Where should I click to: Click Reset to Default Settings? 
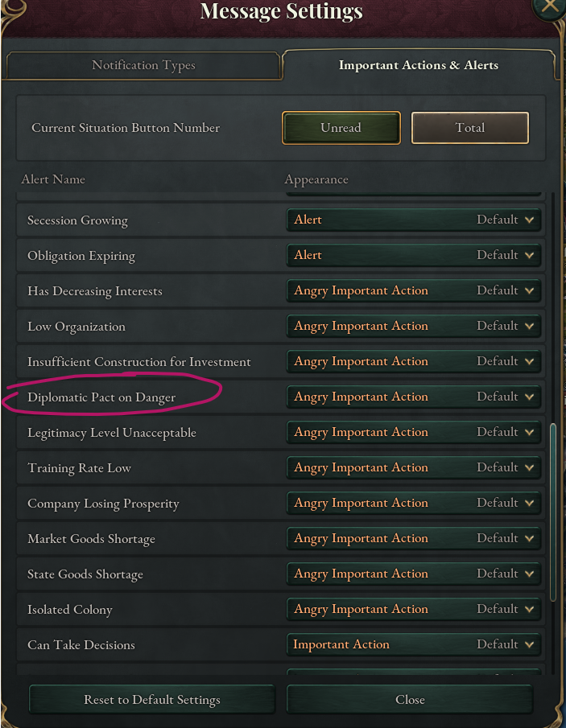coord(151,700)
